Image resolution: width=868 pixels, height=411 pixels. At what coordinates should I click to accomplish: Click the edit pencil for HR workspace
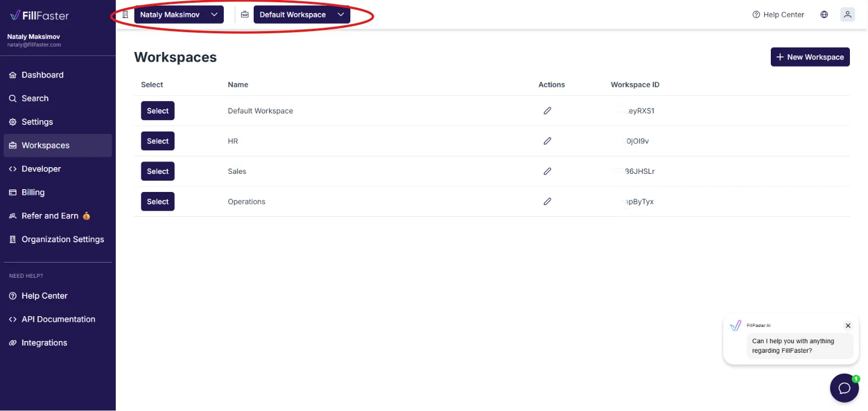tap(547, 141)
